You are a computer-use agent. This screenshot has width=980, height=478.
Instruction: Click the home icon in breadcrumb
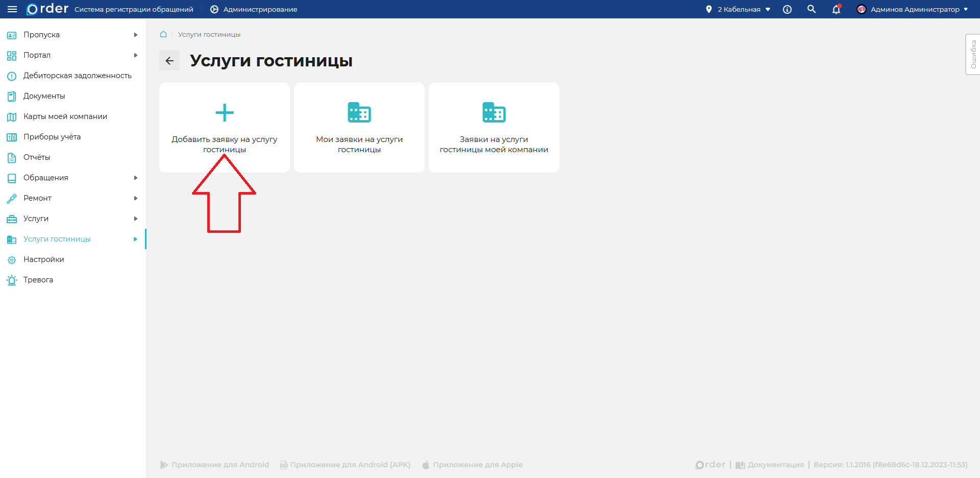163,34
